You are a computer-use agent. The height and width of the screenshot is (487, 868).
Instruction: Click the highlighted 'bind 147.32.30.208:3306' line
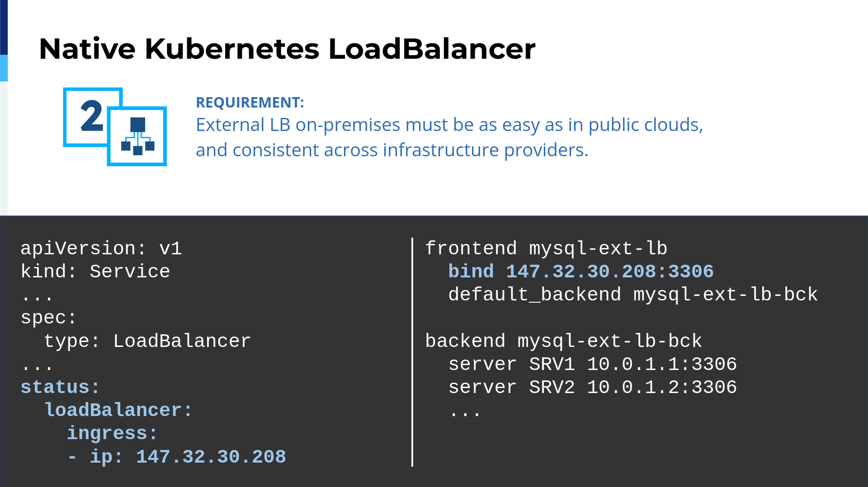(x=581, y=272)
